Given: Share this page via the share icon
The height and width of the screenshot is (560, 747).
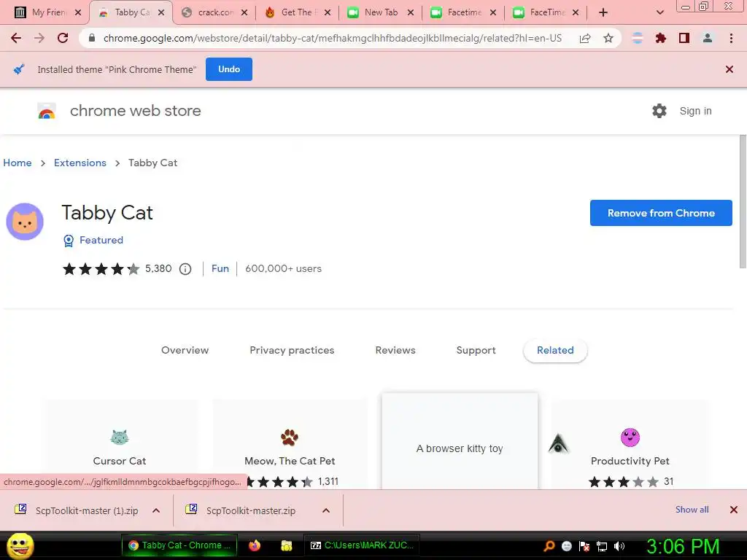Looking at the screenshot, I should pos(585,38).
